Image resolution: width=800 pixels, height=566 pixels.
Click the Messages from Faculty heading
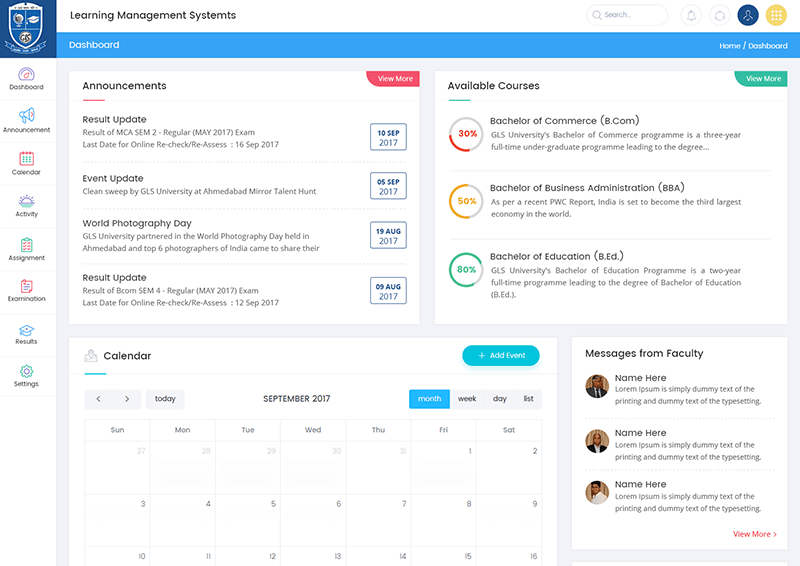click(644, 354)
